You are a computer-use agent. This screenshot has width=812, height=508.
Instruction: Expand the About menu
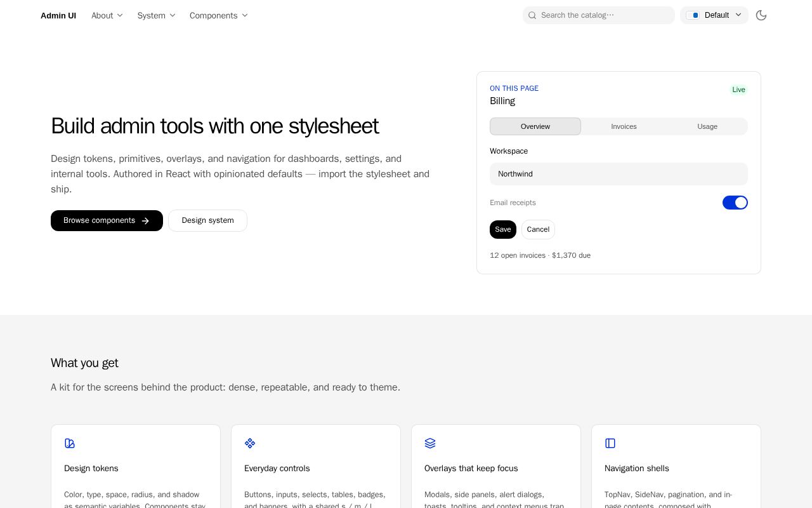coord(107,15)
